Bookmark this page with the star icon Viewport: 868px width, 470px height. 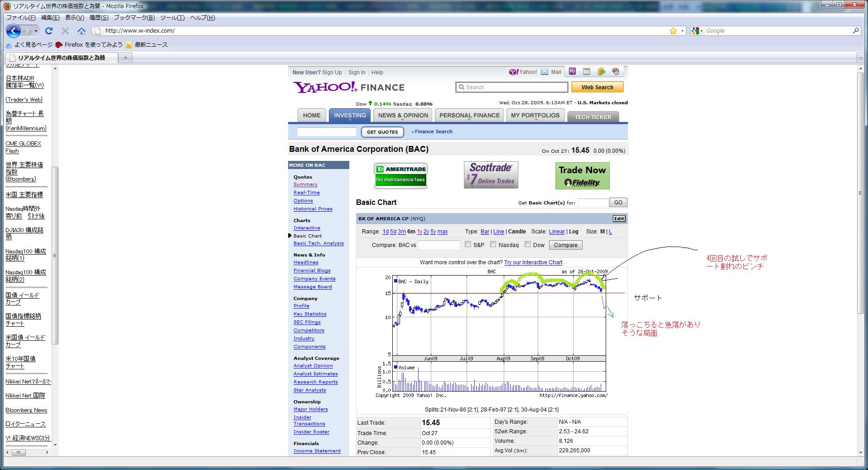[673, 31]
